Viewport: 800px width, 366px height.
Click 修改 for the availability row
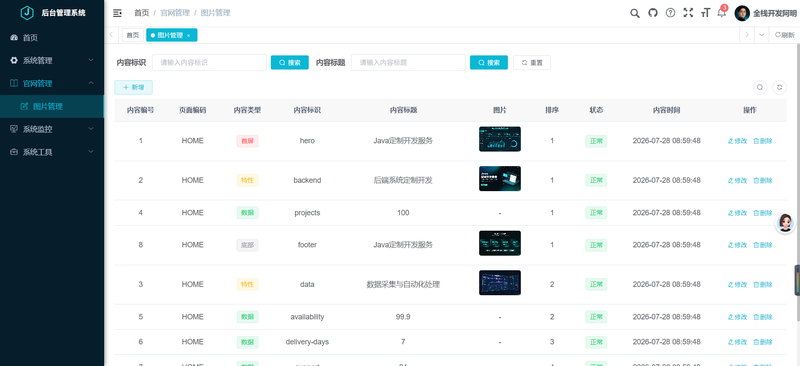pyautogui.click(x=737, y=317)
